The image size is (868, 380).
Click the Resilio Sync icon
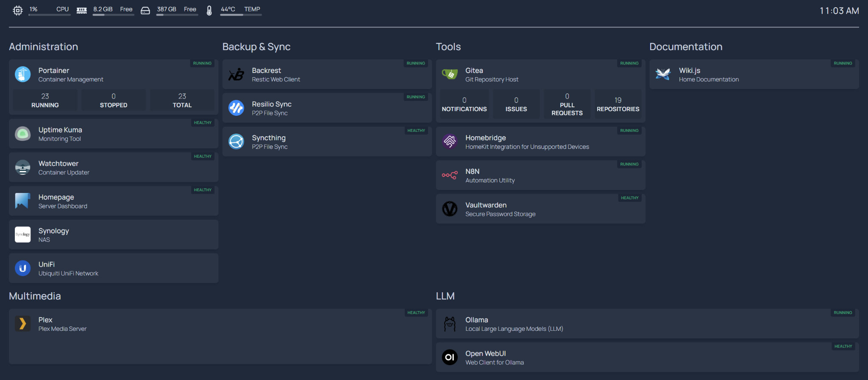tap(236, 108)
